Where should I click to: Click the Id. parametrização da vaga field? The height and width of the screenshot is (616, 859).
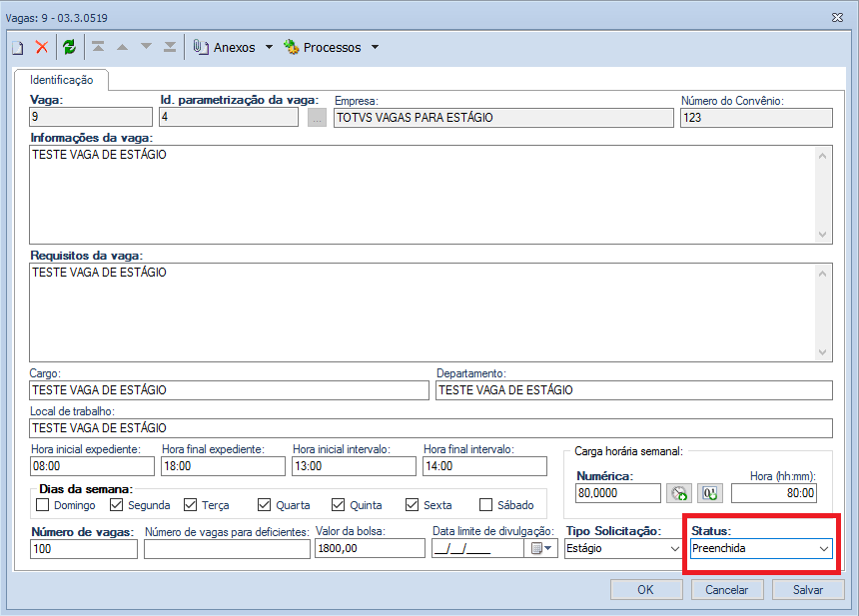[x=229, y=117]
